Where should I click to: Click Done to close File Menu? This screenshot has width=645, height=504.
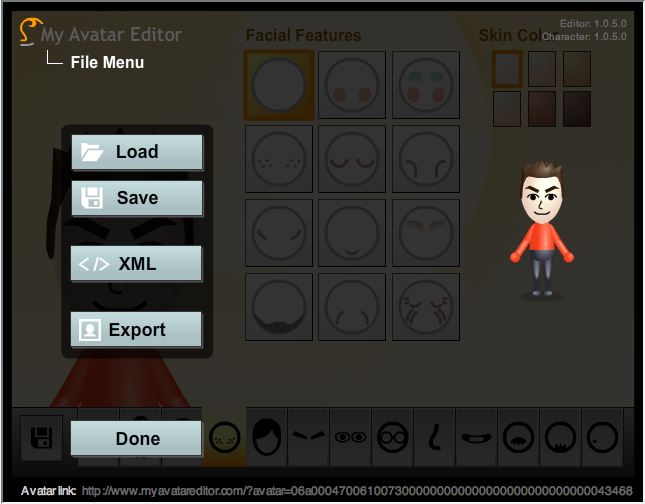(136, 439)
